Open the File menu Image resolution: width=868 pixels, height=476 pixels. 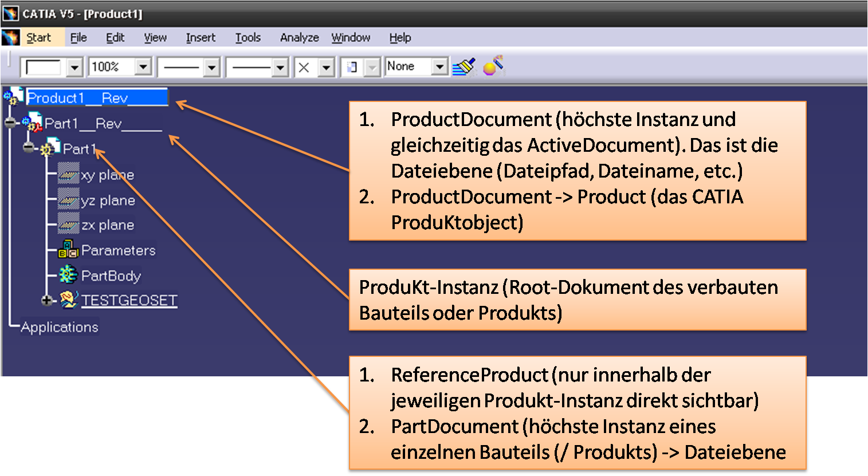pyautogui.click(x=78, y=38)
